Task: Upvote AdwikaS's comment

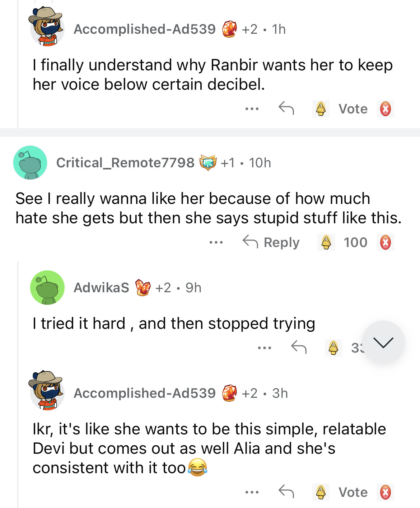Action: [333, 348]
